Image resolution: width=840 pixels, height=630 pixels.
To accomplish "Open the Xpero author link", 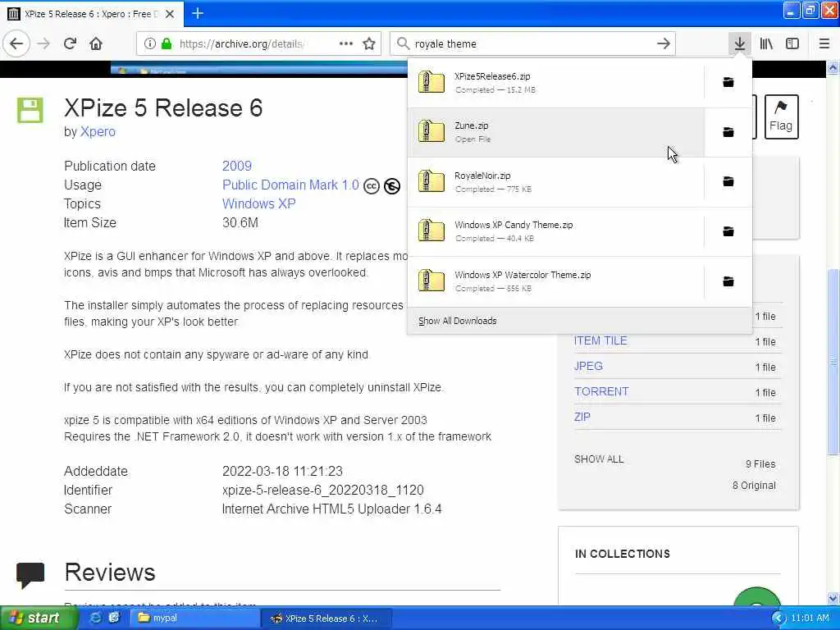I will click(x=98, y=132).
